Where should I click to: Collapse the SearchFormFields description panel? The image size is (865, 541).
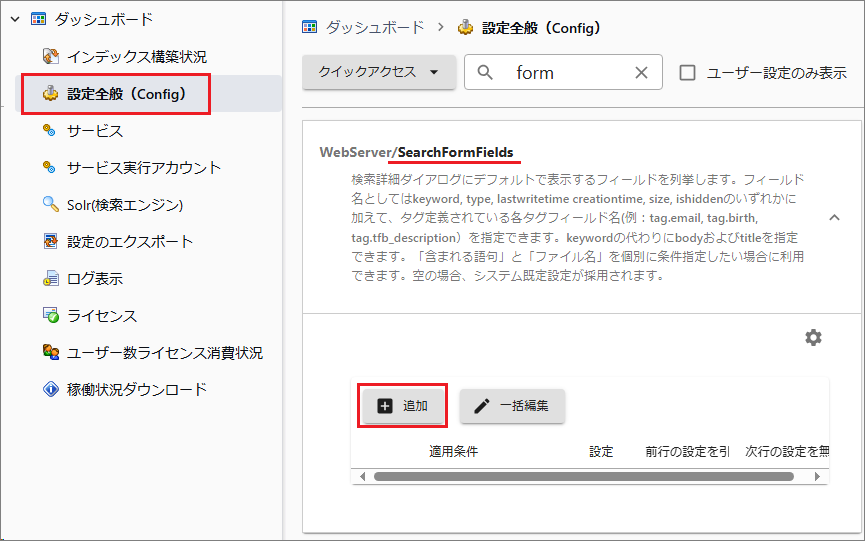[x=833, y=216]
